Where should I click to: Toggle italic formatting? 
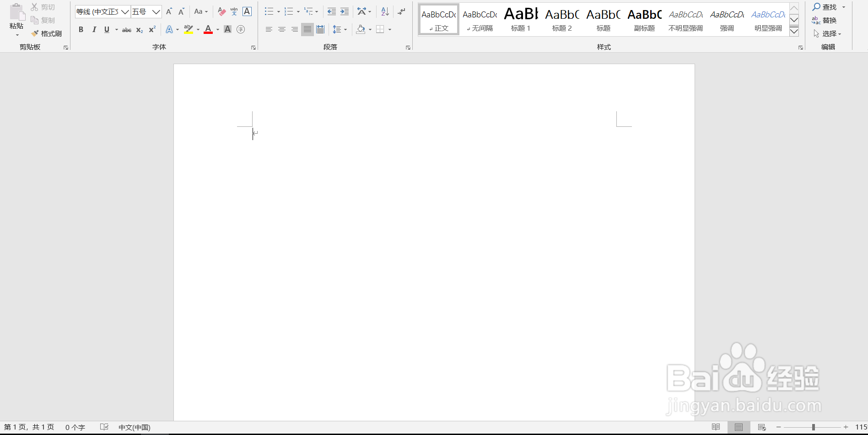click(94, 30)
